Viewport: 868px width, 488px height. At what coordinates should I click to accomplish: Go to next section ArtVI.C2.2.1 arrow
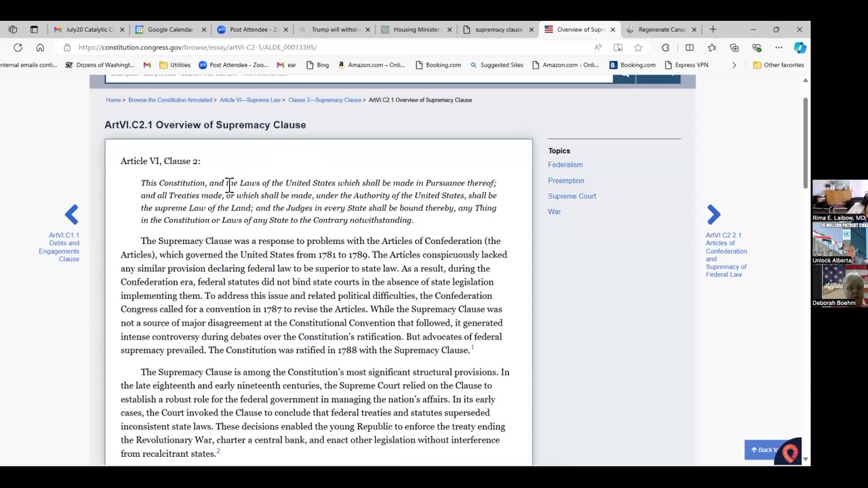point(713,215)
